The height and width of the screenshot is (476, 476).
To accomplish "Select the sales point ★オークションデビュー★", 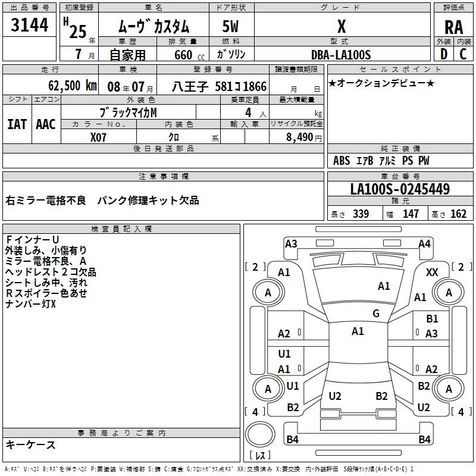I will point(381,83).
